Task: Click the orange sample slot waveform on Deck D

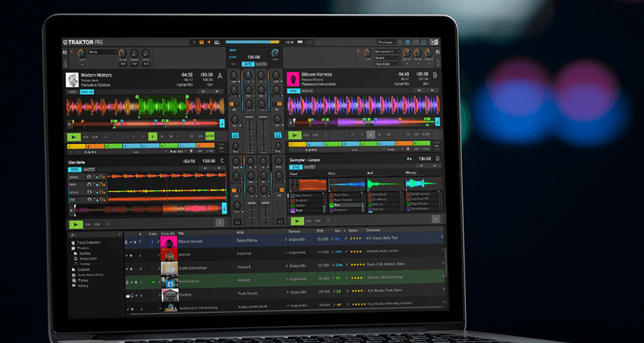Action: click(308, 184)
